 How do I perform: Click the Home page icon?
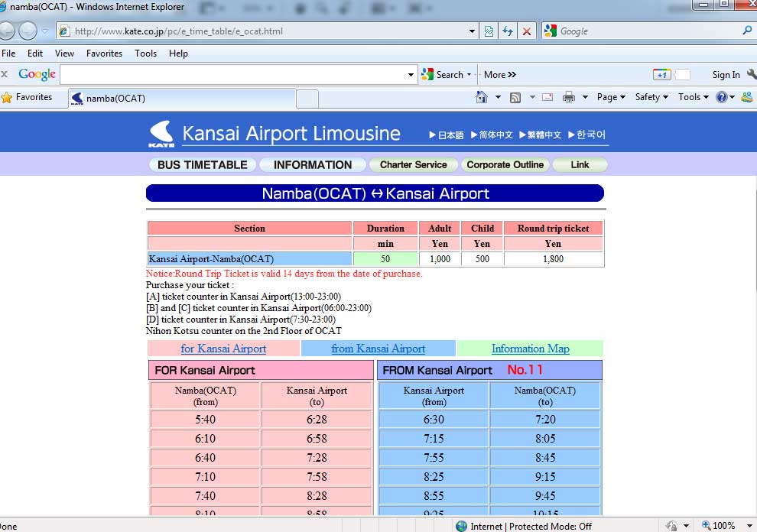tap(481, 97)
